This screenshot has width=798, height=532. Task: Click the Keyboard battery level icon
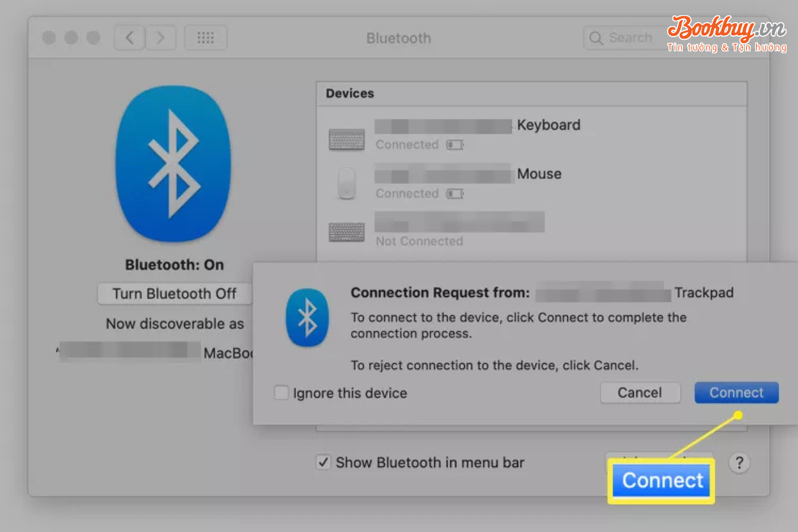click(x=455, y=144)
